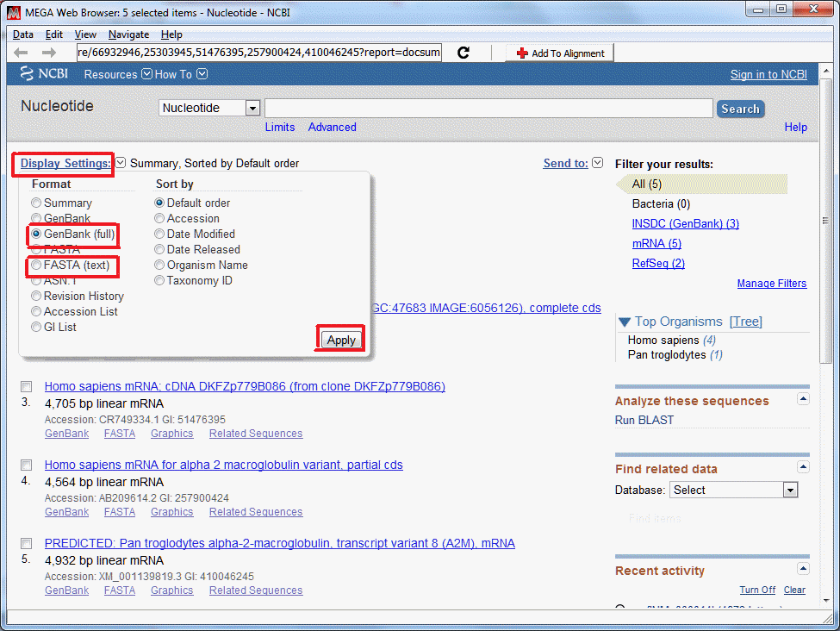Open Manage Filters link
This screenshot has width=840, height=631.
coord(771,283)
